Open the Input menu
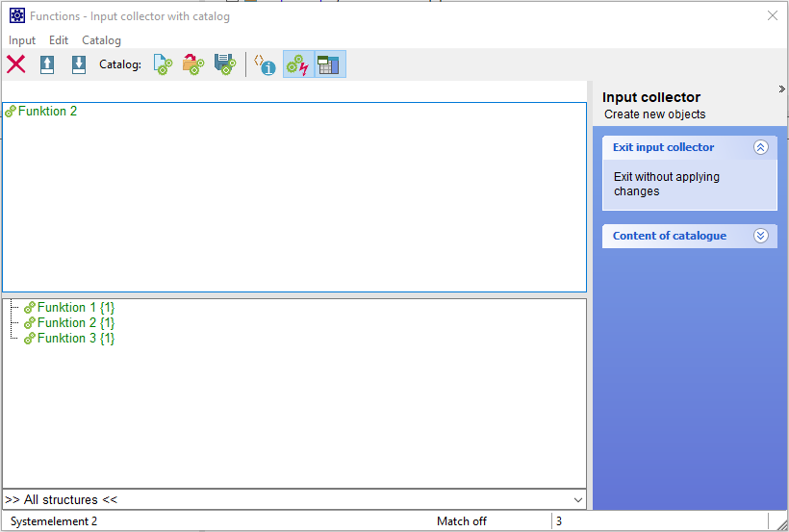The height and width of the screenshot is (532, 789). (22, 40)
